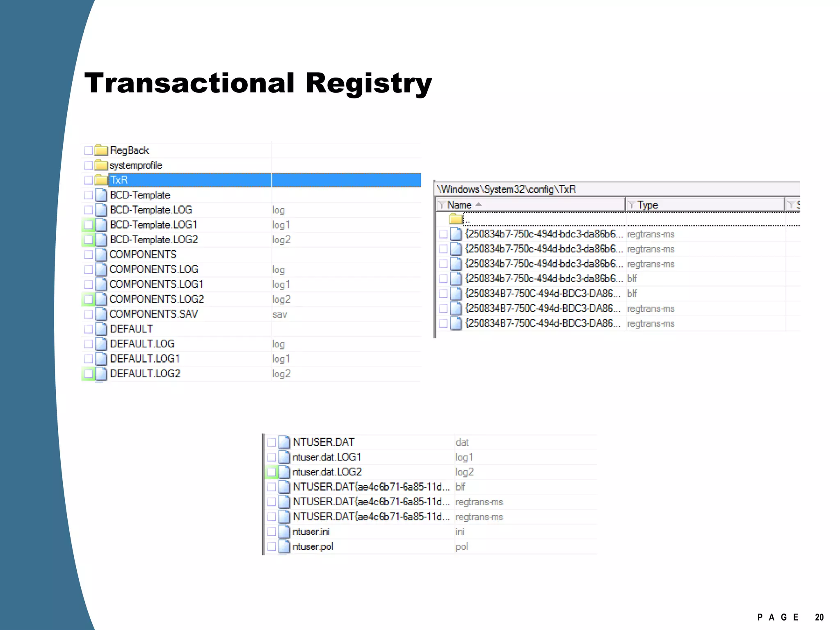840x630 pixels.
Task: Click the path \Windows\System32\config\TxR
Action: click(507, 189)
